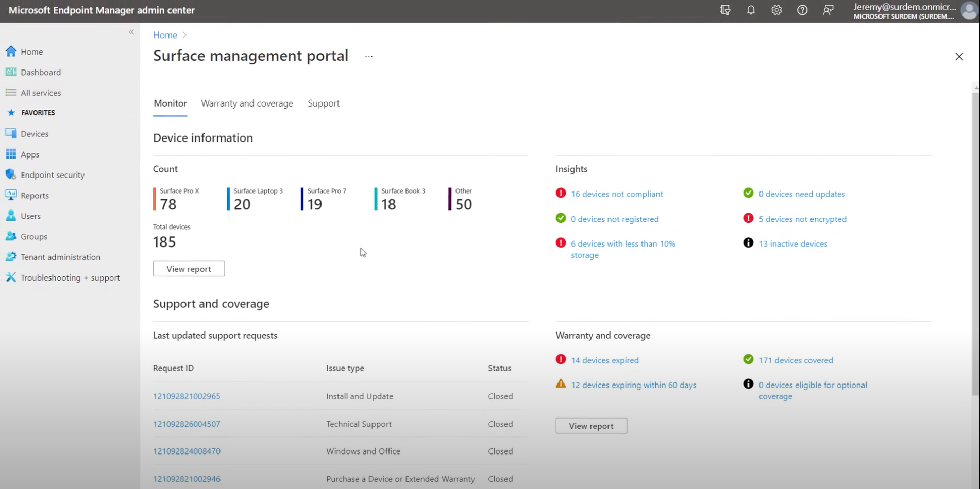Click the Home breadcrumb link
The width and height of the screenshot is (980, 489).
point(165,35)
